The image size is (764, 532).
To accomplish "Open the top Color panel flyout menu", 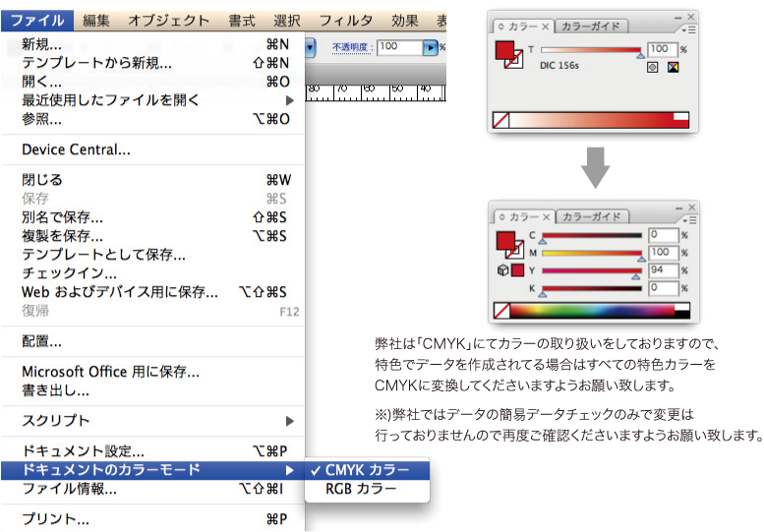I will click(x=689, y=29).
